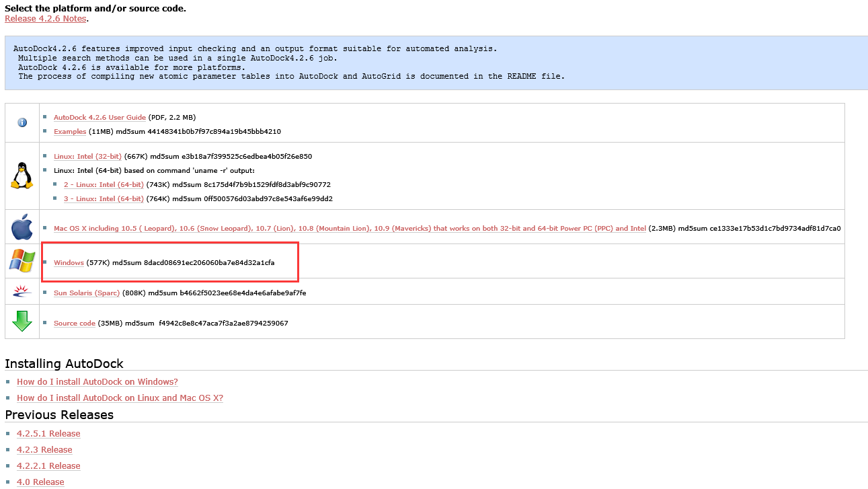868x489 pixels.
Task: Click 'process of compiling new atomic parameter tables' line
Action: [x=292, y=77]
